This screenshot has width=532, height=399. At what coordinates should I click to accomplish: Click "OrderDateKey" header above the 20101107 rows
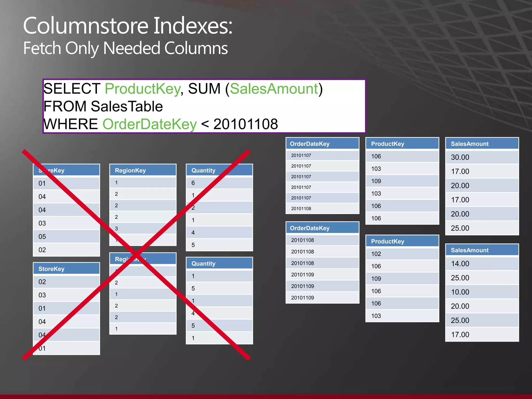tap(322, 144)
